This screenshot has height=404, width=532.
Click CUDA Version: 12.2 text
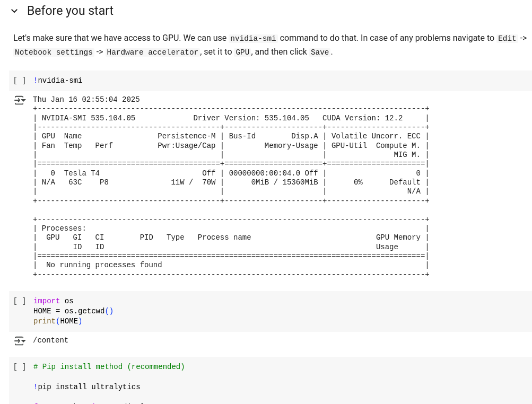coord(362,118)
